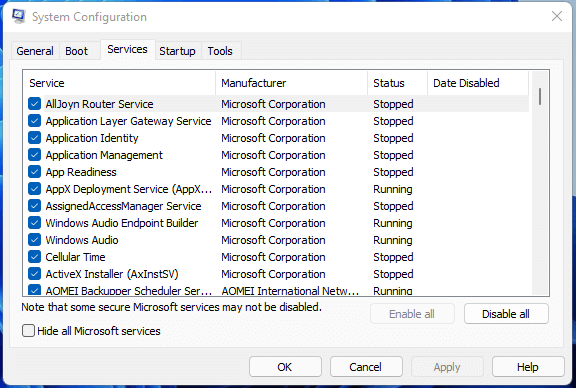576x388 pixels.
Task: Click Running status of Windows Audio Endpoint Builder
Action: pyautogui.click(x=393, y=223)
